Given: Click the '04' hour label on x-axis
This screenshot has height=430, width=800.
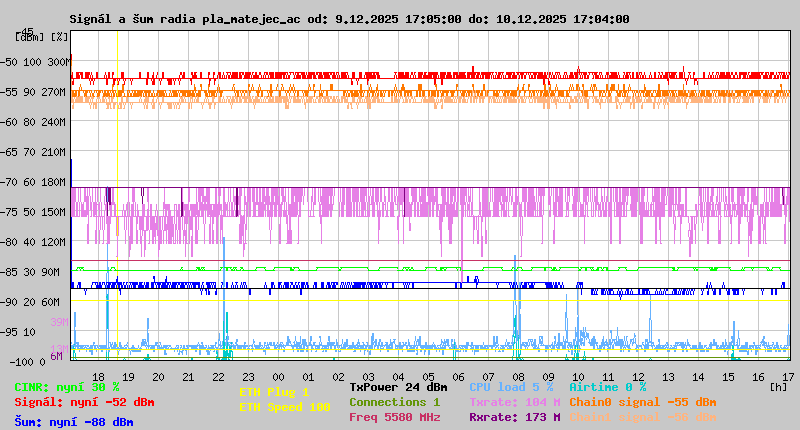Looking at the screenshot, I should coord(398,377).
